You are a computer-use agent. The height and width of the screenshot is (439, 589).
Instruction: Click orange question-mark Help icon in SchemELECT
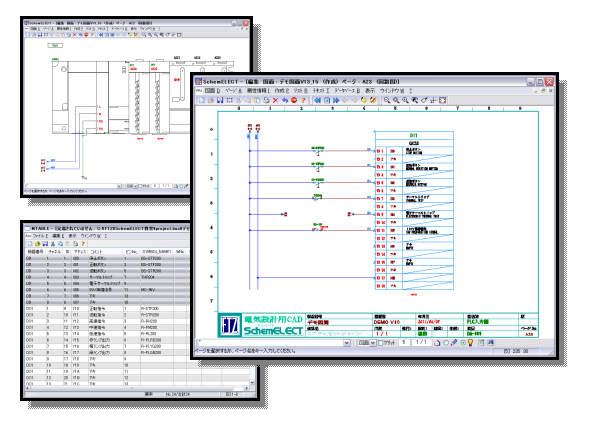[303, 100]
